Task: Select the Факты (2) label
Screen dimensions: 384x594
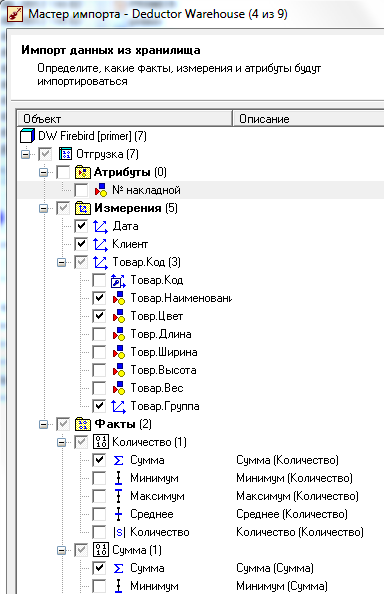Action: click(x=123, y=424)
